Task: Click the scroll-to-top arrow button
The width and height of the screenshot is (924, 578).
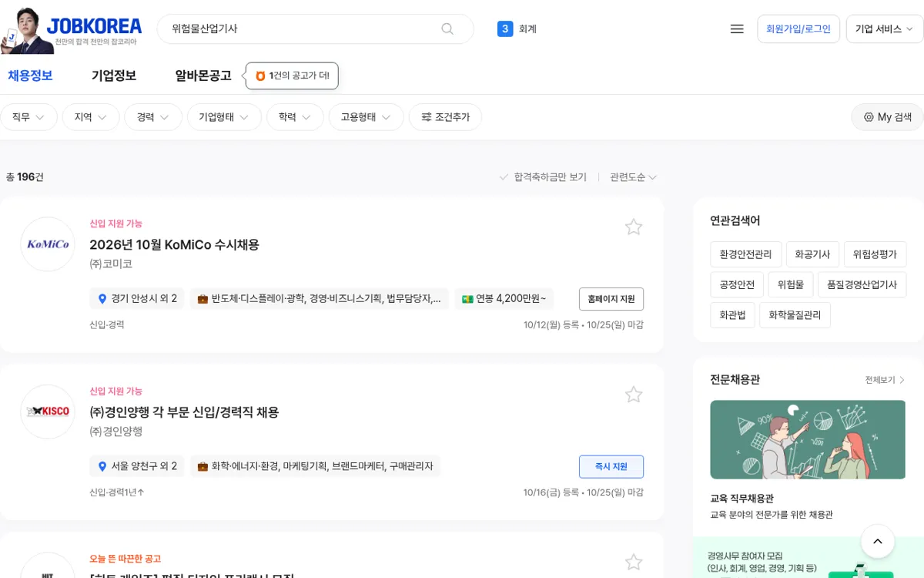Action: click(878, 542)
